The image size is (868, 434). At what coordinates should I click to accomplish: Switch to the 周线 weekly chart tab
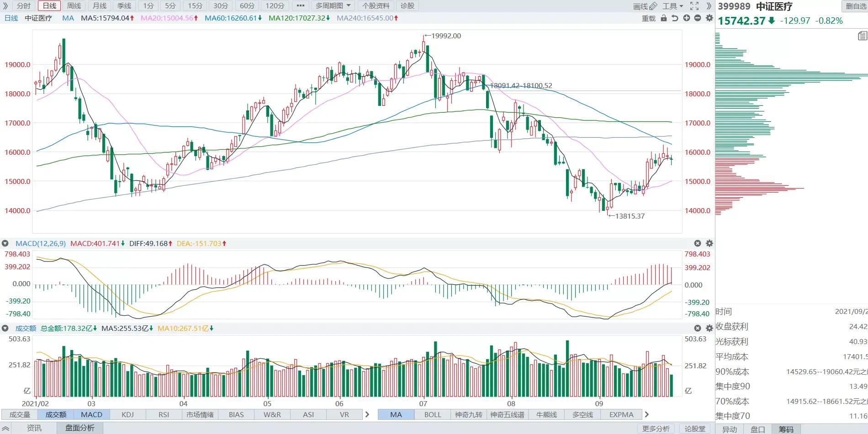click(74, 6)
